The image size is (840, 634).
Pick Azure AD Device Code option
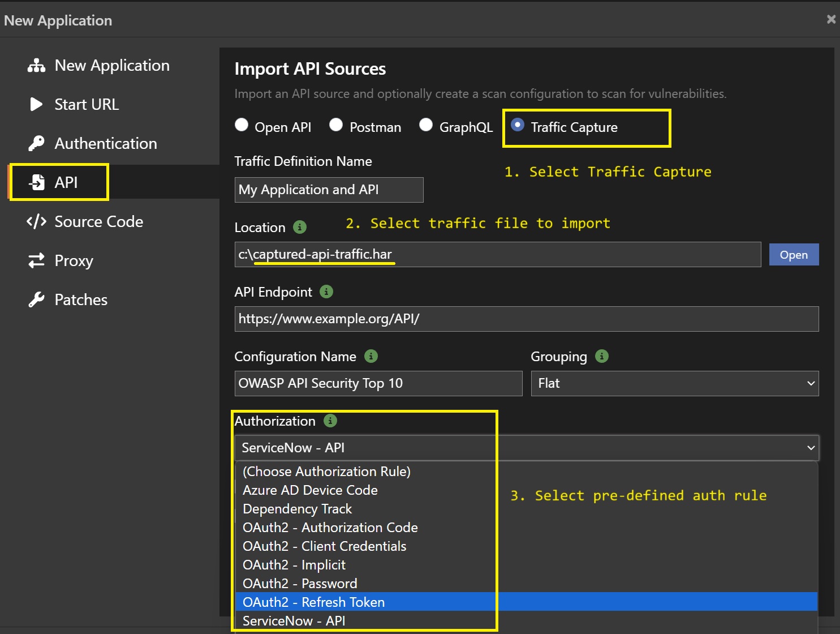310,490
